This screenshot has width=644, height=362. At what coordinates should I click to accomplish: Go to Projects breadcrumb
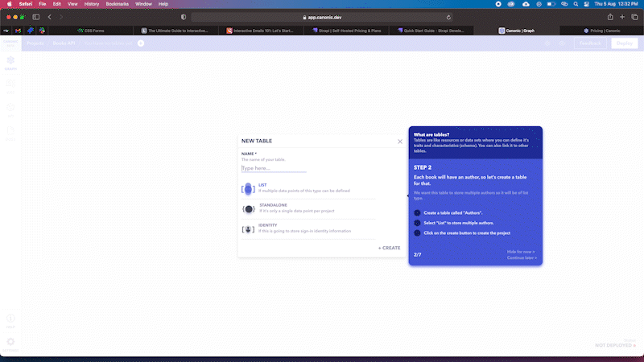pyautogui.click(x=35, y=43)
